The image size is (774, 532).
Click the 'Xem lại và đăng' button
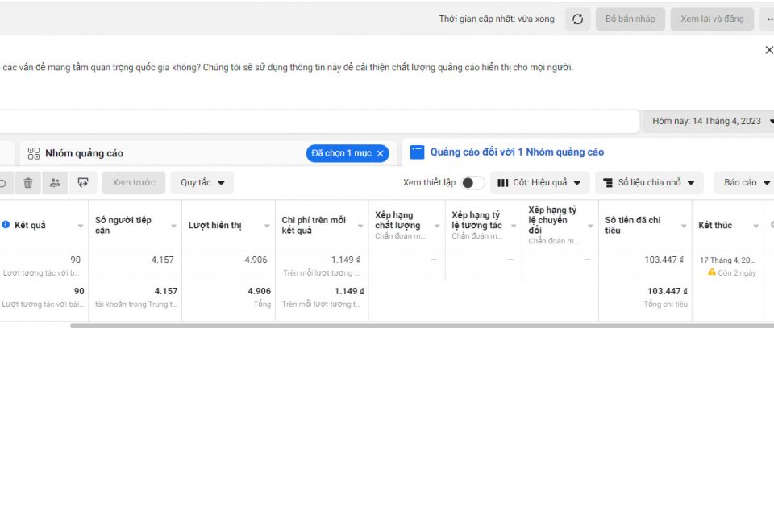click(712, 19)
